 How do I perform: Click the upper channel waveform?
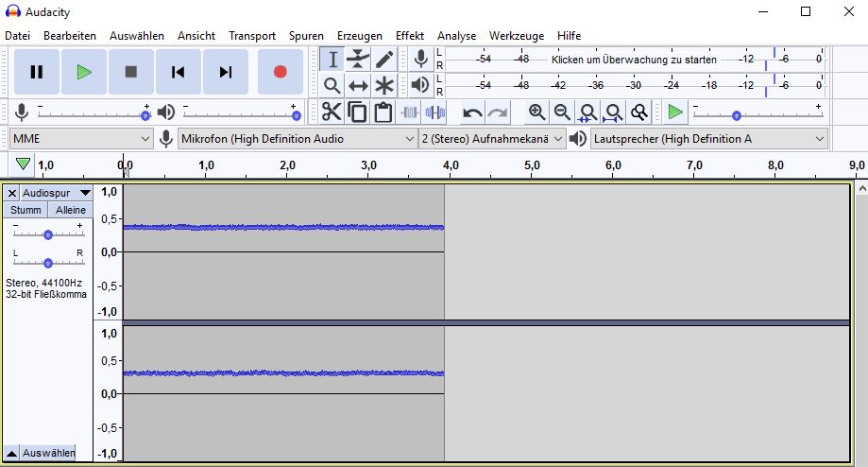(283, 227)
